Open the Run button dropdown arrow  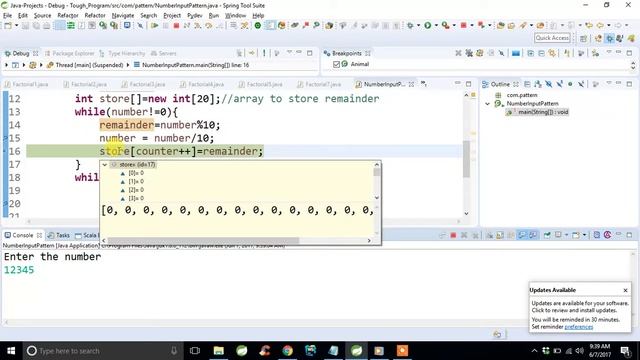click(x=436, y=26)
